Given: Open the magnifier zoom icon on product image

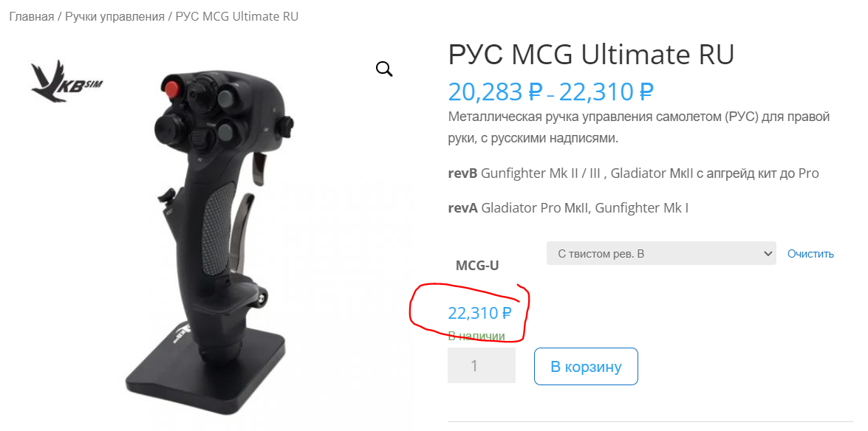Looking at the screenshot, I should [384, 69].
